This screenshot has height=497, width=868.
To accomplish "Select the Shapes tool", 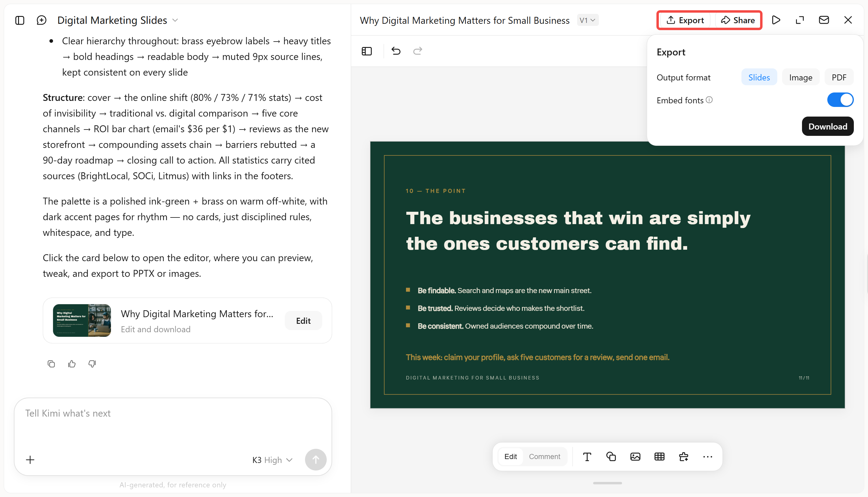I will pyautogui.click(x=611, y=457).
